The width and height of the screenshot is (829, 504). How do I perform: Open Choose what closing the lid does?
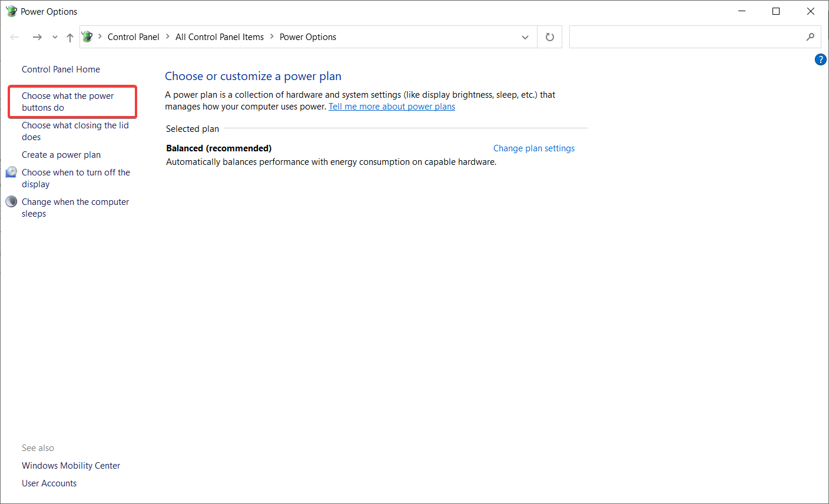pyautogui.click(x=75, y=131)
